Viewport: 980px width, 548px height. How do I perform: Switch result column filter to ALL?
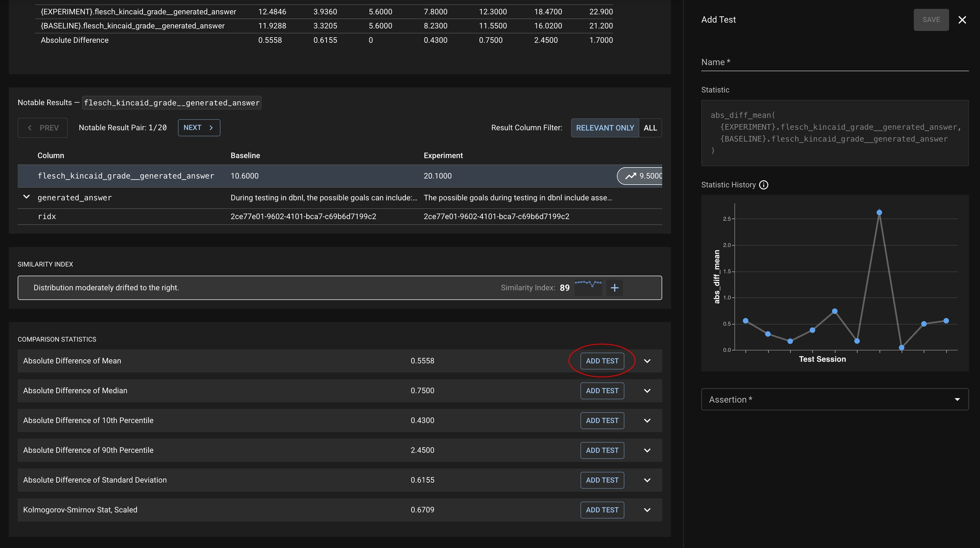[x=650, y=128]
